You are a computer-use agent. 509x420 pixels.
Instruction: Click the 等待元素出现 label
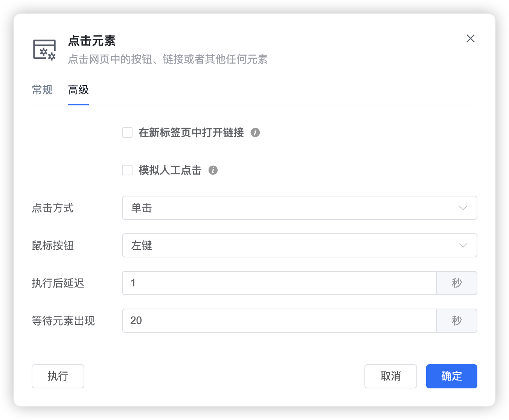coord(63,321)
